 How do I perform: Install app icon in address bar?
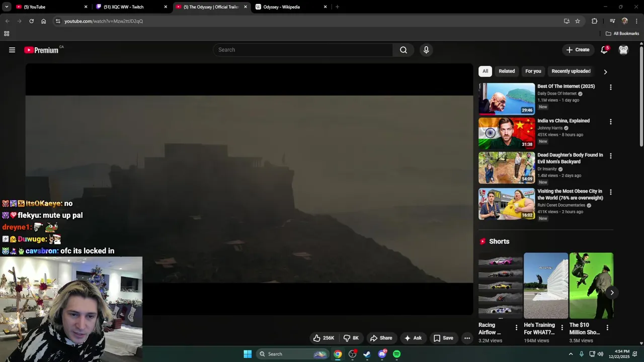[567, 21]
